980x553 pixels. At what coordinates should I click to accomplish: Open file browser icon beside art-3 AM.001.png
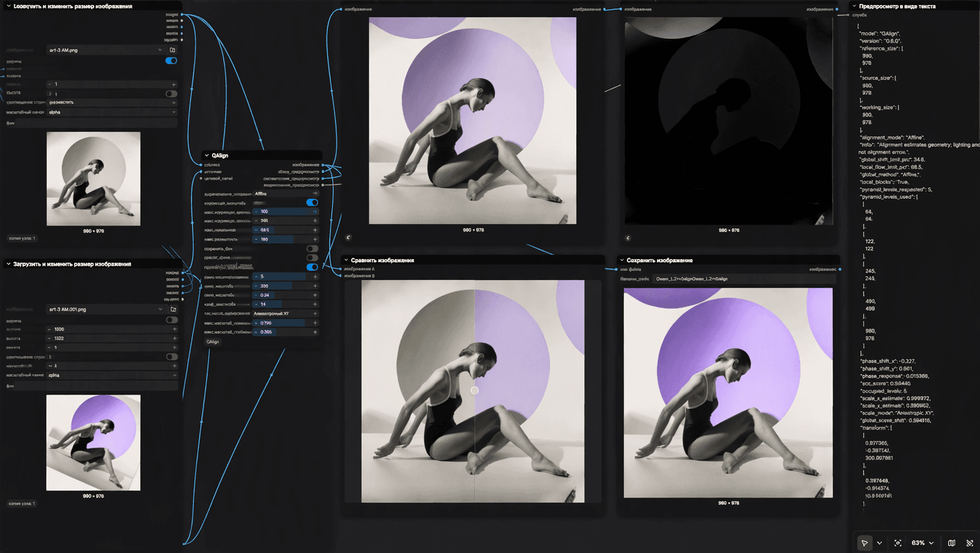point(173,310)
